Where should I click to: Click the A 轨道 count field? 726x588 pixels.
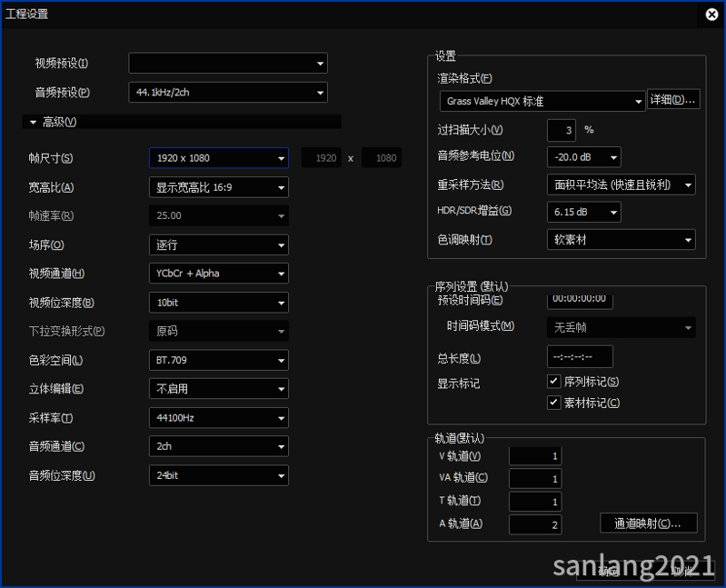coord(535,524)
